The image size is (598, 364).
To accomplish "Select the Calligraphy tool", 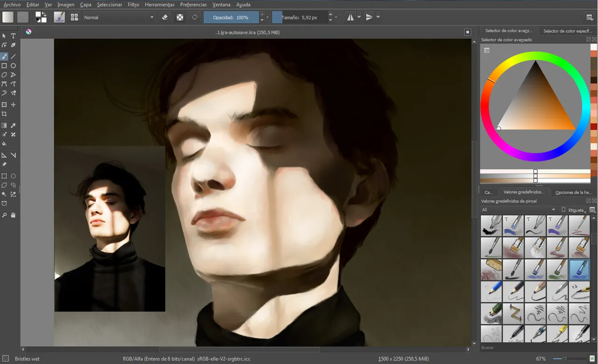I will (13, 45).
